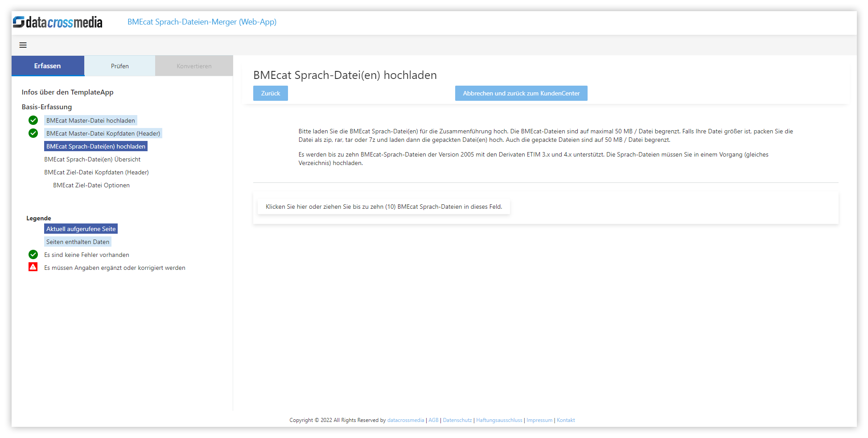Switch to the Erfassen tab
Viewport: 868px width, 438px height.
click(x=48, y=66)
